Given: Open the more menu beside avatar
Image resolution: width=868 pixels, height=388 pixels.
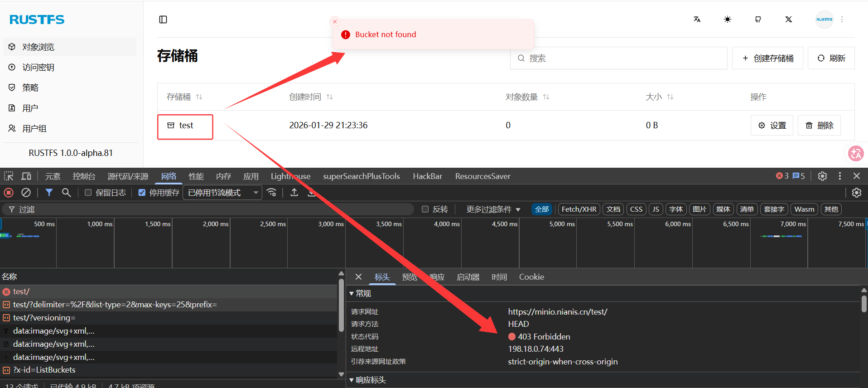Looking at the screenshot, I should [x=842, y=19].
